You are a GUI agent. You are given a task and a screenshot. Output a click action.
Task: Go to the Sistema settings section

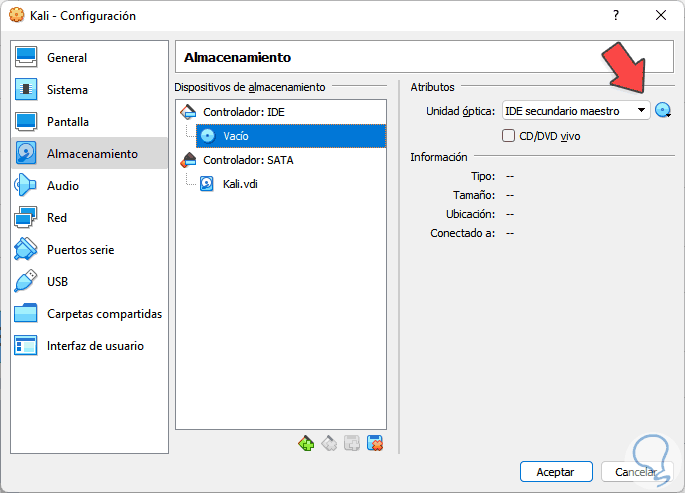(x=67, y=90)
